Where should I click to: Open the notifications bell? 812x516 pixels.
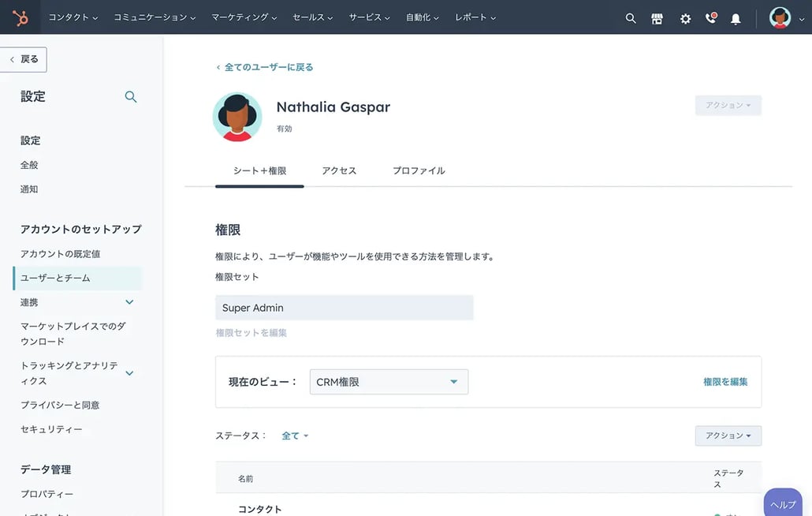pos(736,19)
